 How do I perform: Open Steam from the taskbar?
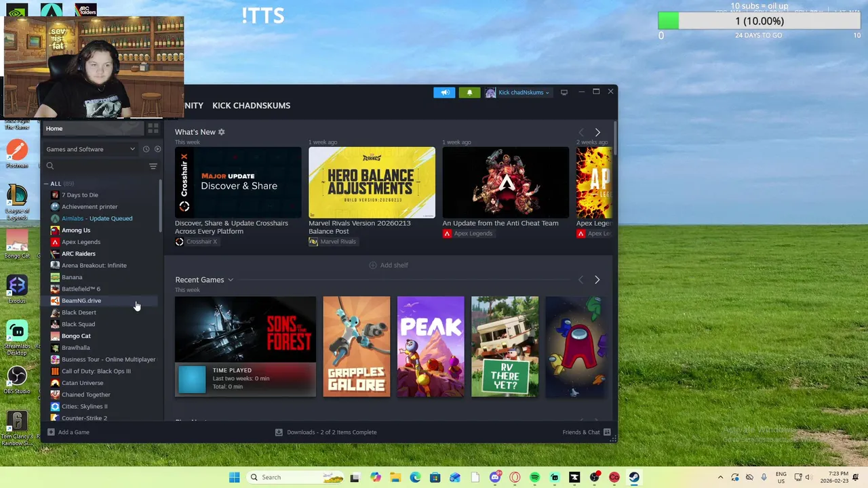click(634, 477)
